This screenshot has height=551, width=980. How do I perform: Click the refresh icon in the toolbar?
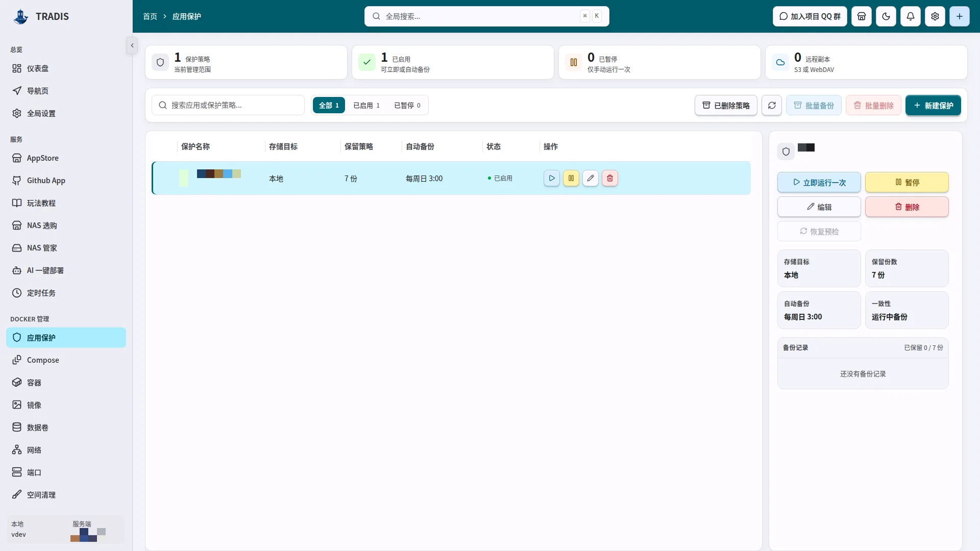772,106
